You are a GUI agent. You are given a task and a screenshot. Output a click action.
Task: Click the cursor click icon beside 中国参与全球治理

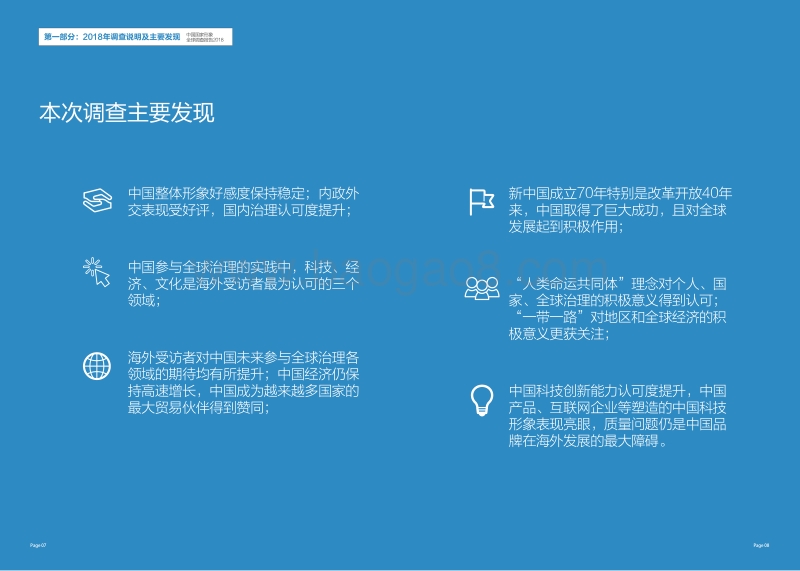tap(96, 272)
